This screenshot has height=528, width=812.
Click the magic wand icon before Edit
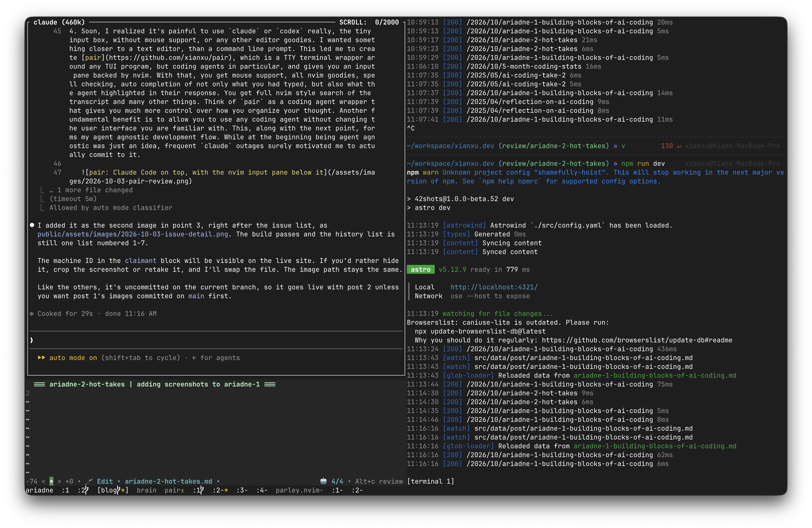click(89, 481)
